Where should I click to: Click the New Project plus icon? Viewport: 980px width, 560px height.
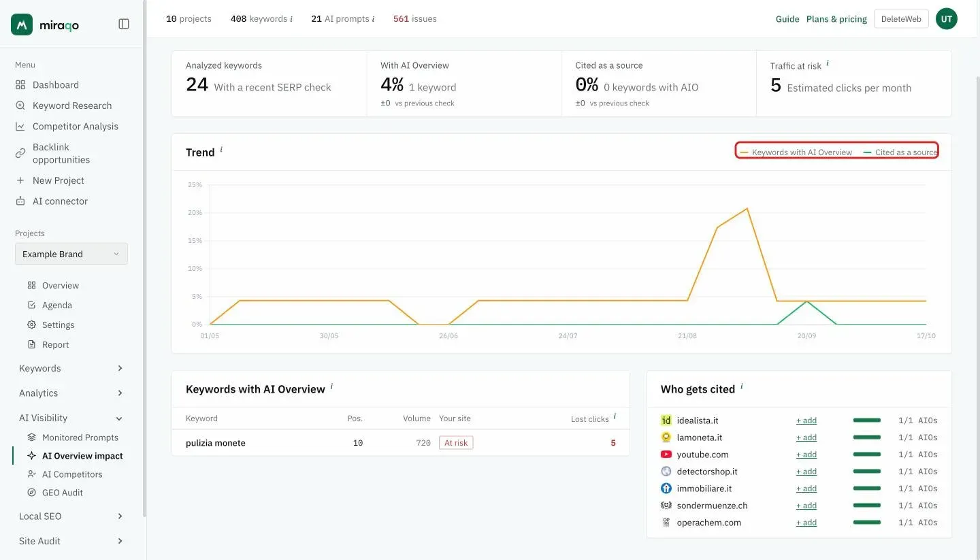tap(20, 180)
